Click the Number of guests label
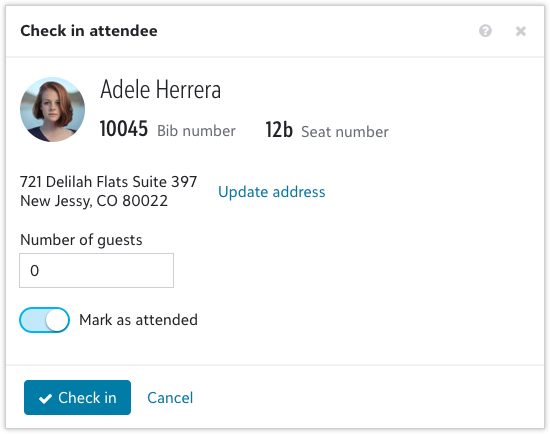Image resolution: width=550 pixels, height=434 pixels. click(81, 240)
